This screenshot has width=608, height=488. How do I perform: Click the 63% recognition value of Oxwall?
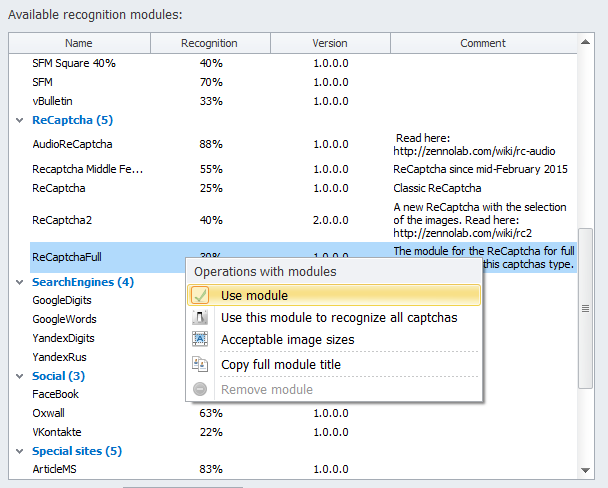211,413
